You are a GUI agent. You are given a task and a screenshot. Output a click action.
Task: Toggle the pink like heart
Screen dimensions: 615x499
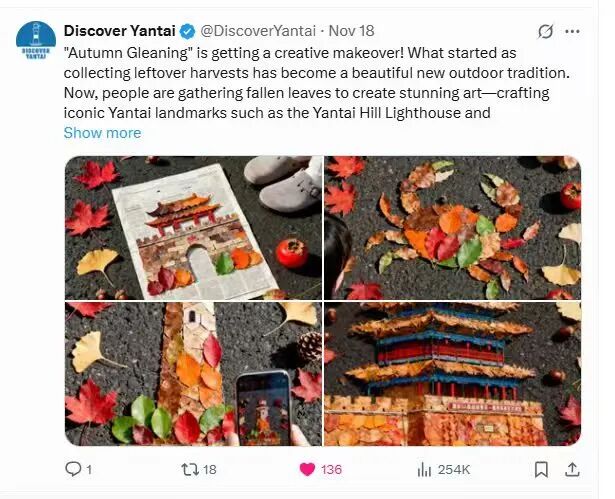(x=307, y=468)
